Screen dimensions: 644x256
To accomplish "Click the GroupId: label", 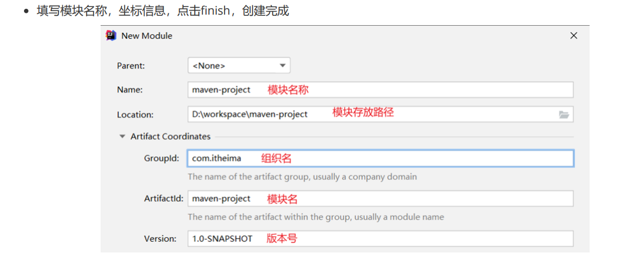I will click(x=161, y=158).
